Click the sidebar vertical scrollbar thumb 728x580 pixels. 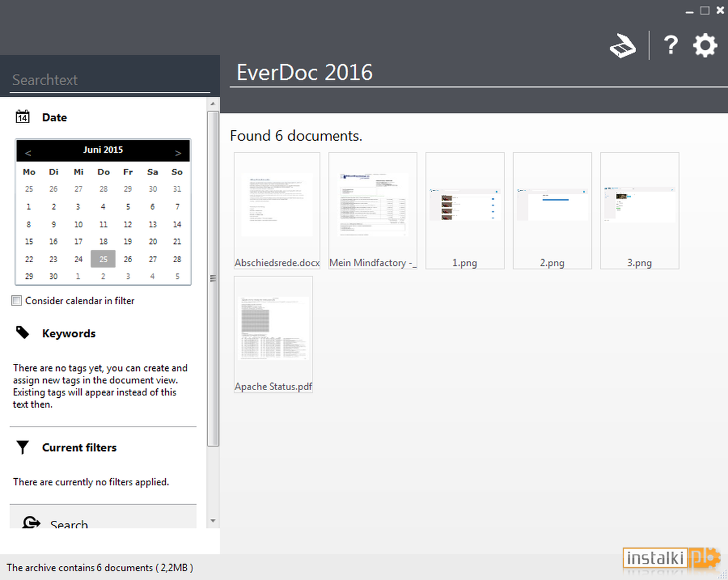(213, 278)
